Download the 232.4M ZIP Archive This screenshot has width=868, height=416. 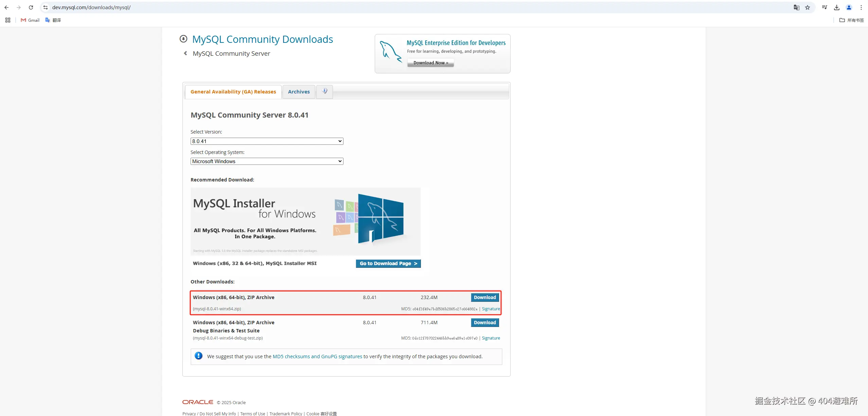click(x=484, y=297)
